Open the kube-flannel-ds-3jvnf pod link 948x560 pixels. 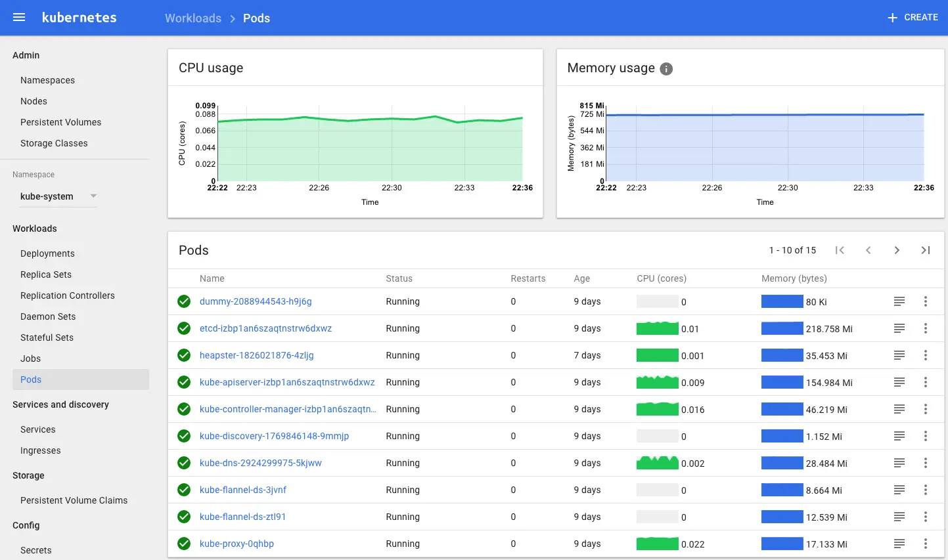[243, 490]
